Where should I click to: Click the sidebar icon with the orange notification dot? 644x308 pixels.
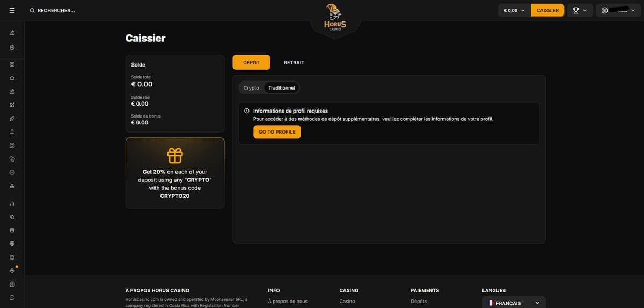pos(12,270)
